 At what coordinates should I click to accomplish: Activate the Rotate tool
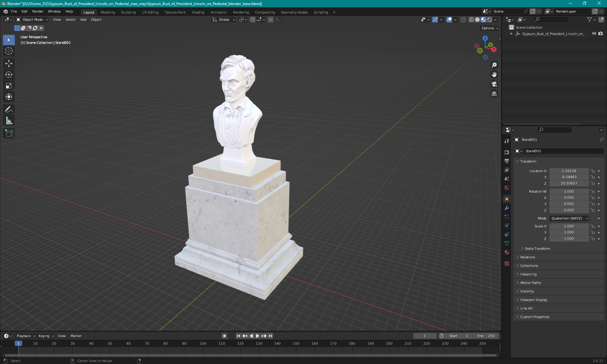9,75
